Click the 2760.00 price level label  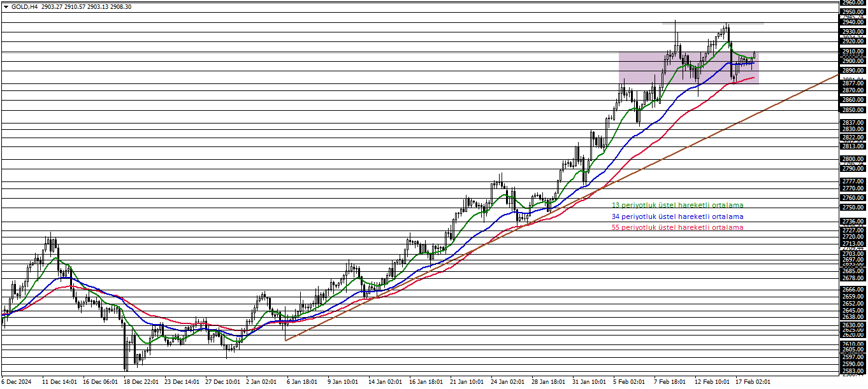(853, 197)
